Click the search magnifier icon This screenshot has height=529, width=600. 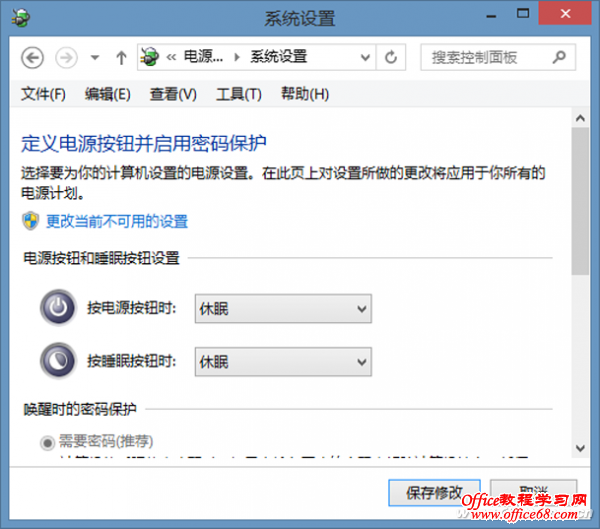pyautogui.click(x=559, y=57)
